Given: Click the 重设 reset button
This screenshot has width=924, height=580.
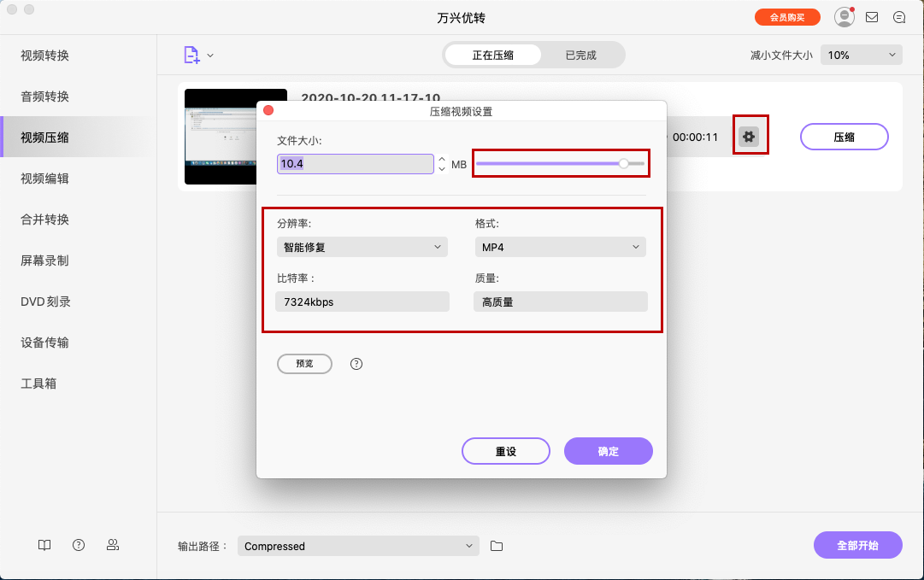Looking at the screenshot, I should tap(505, 451).
